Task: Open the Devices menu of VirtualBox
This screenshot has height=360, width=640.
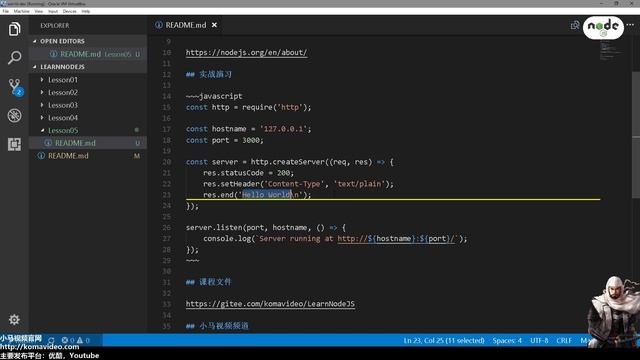Action: pyautogui.click(x=69, y=11)
